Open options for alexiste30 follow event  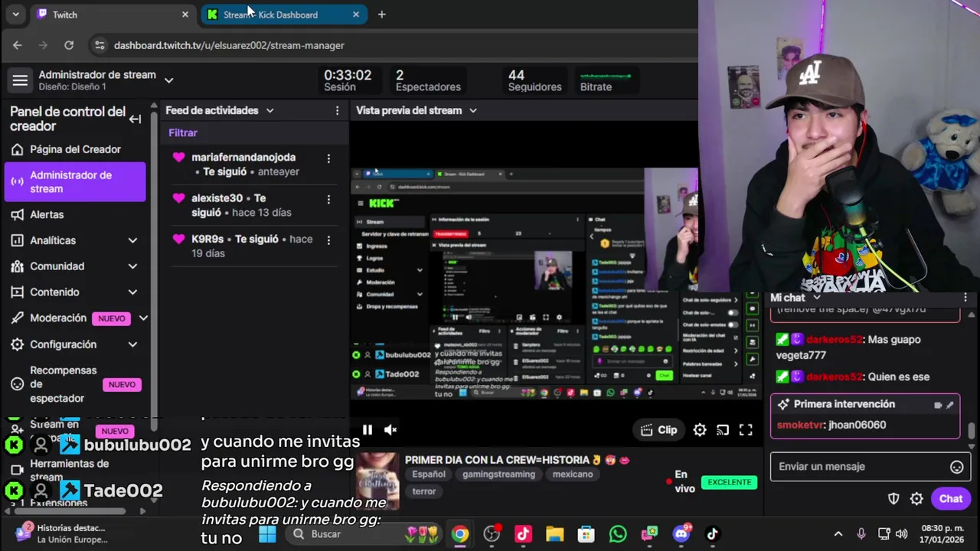pos(328,199)
